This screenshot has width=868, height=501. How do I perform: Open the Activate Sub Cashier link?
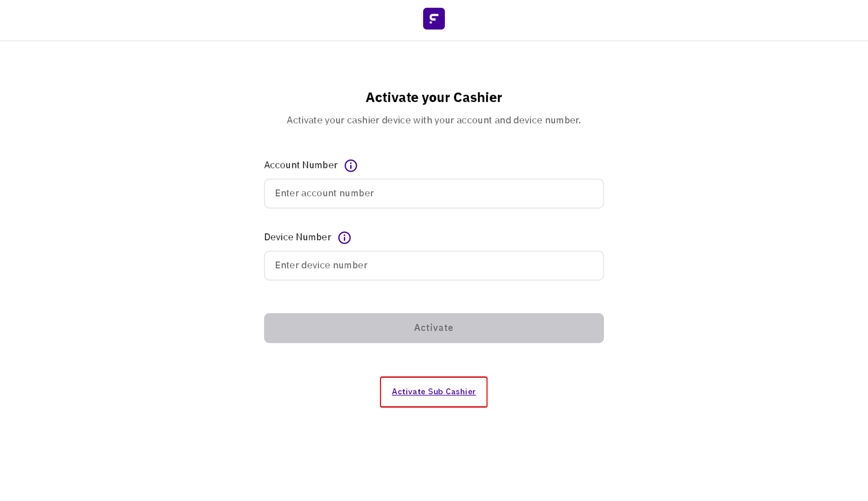[433, 392]
